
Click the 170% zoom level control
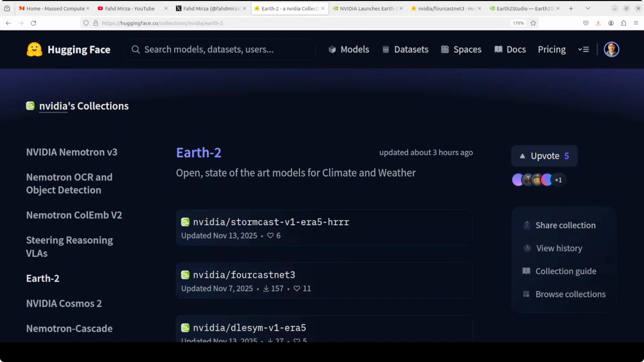[x=518, y=23]
